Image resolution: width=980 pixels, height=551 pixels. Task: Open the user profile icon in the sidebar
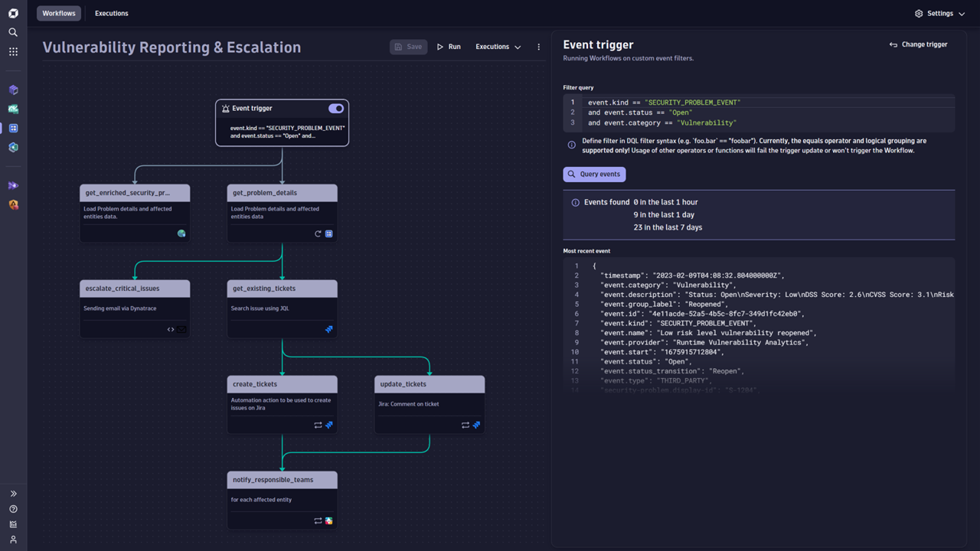coord(13,540)
